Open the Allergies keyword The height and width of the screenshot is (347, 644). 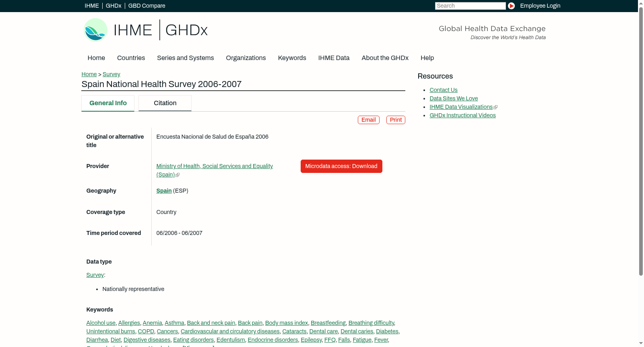129,323
